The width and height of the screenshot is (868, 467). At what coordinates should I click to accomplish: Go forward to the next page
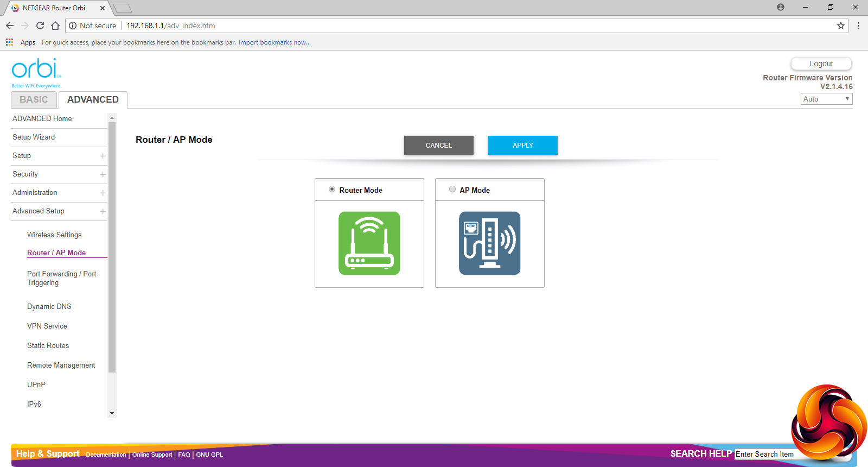[25, 26]
